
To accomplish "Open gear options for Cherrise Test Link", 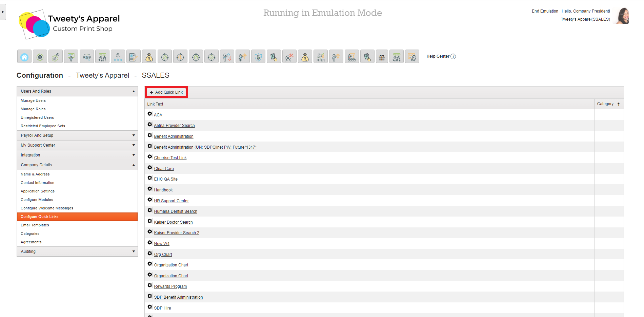I will 150,157.
